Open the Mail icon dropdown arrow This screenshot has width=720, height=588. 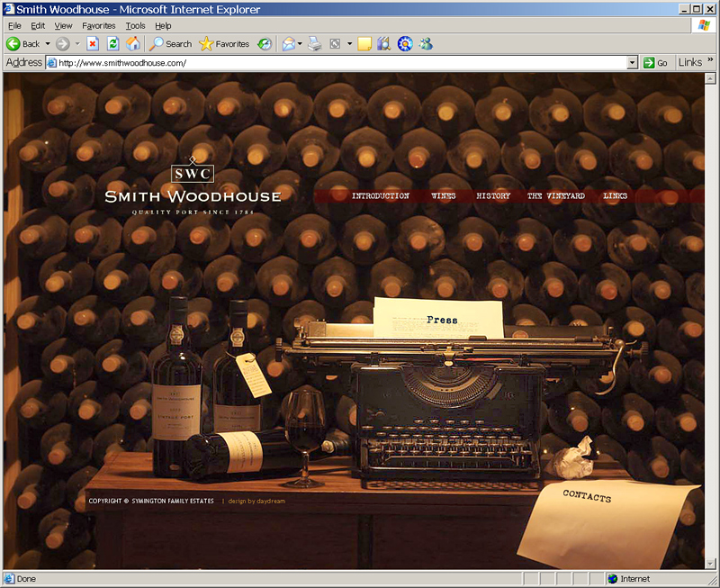point(300,44)
